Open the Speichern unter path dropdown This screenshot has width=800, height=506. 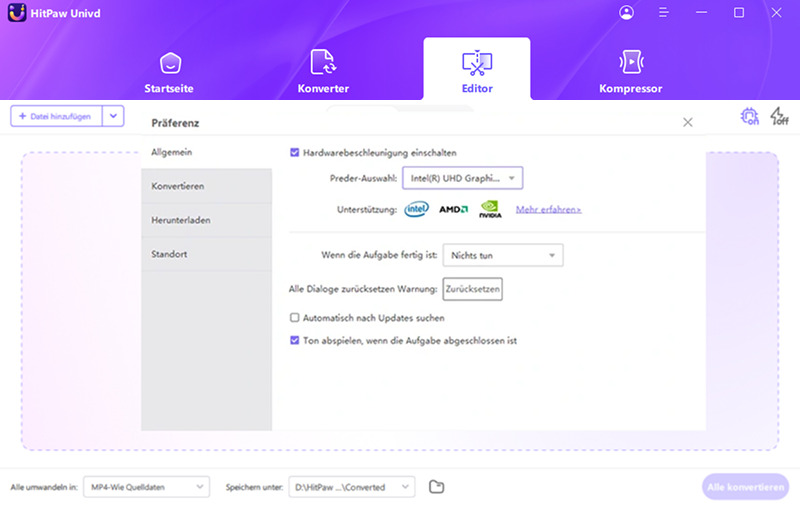pyautogui.click(x=351, y=487)
